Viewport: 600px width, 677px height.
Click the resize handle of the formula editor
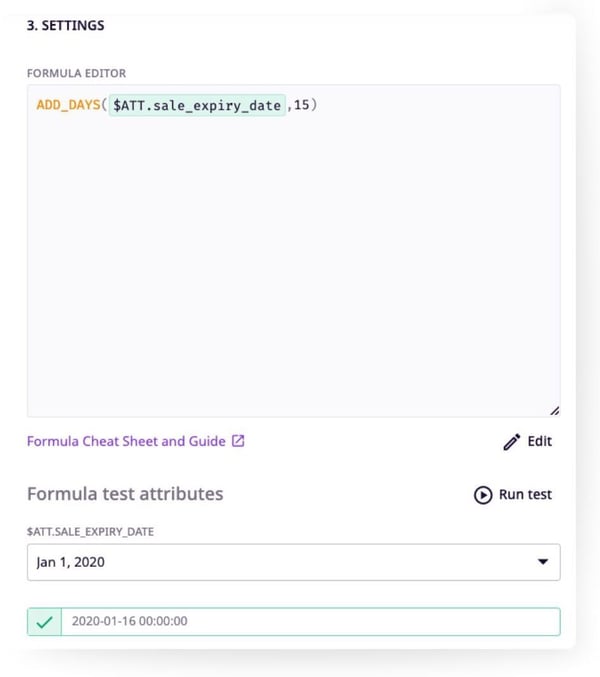[554, 409]
